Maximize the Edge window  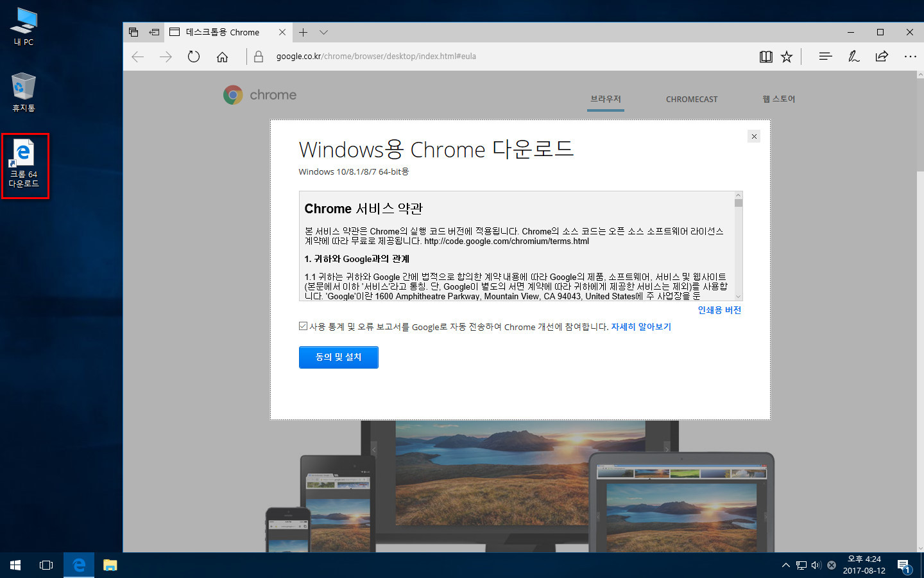pos(880,32)
